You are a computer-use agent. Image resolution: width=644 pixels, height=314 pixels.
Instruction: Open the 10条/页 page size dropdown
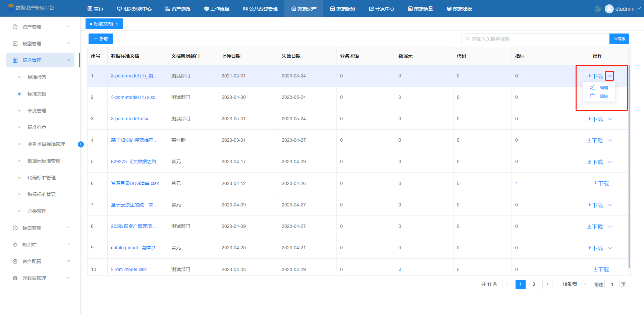coord(572,285)
